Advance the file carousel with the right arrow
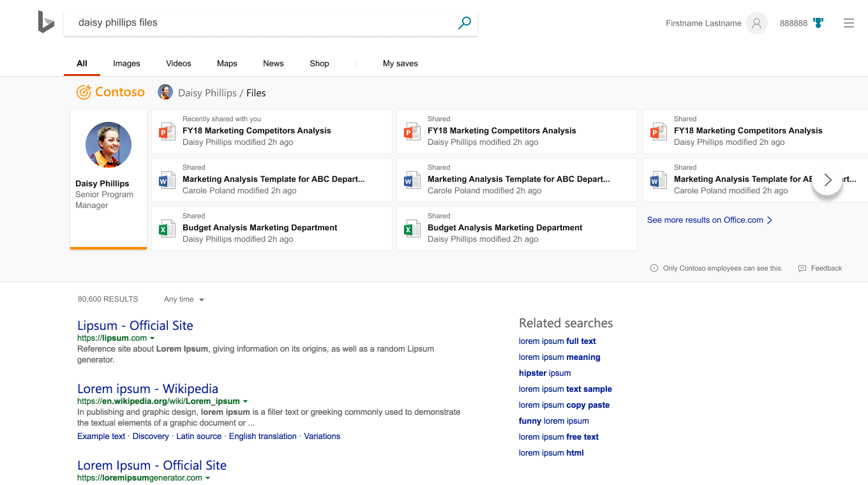Screen dimensions: 868x485 827,180
